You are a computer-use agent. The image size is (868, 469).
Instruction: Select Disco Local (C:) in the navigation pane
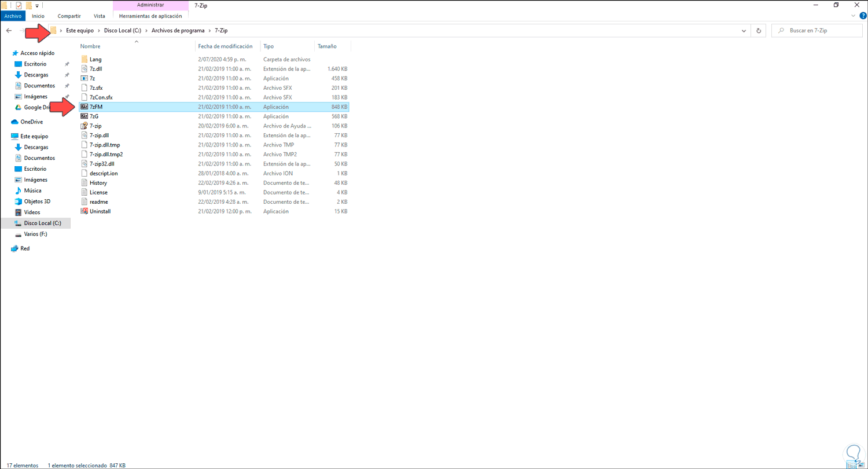pyautogui.click(x=42, y=223)
